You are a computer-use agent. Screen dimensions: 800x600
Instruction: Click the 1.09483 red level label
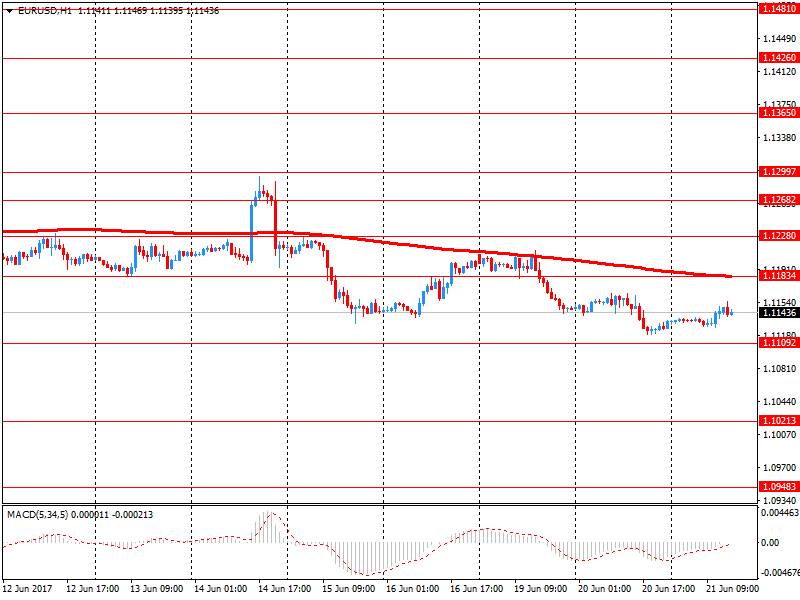click(779, 487)
